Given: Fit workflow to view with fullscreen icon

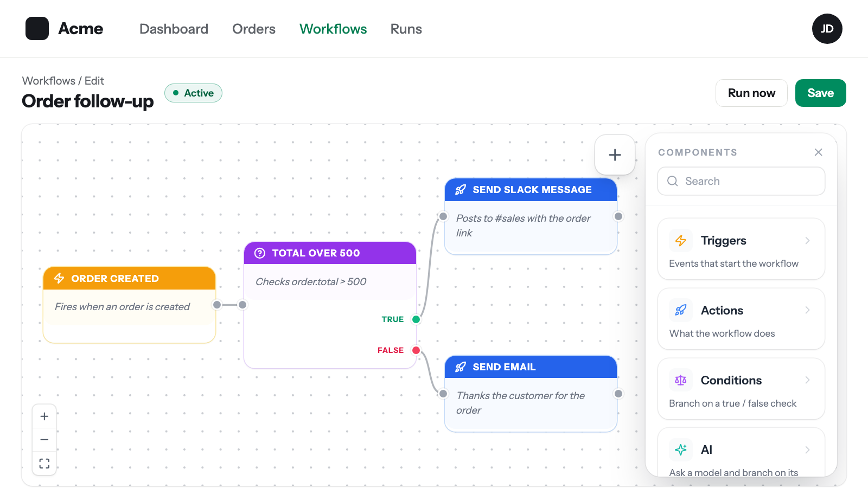Looking at the screenshot, I should (44, 463).
